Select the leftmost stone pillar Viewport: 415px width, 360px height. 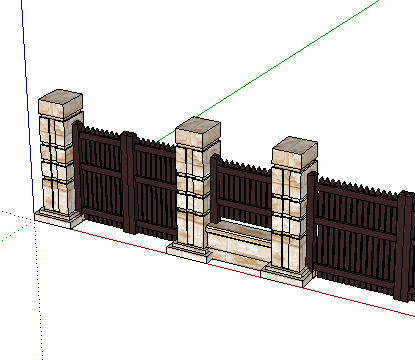[x=59, y=160]
